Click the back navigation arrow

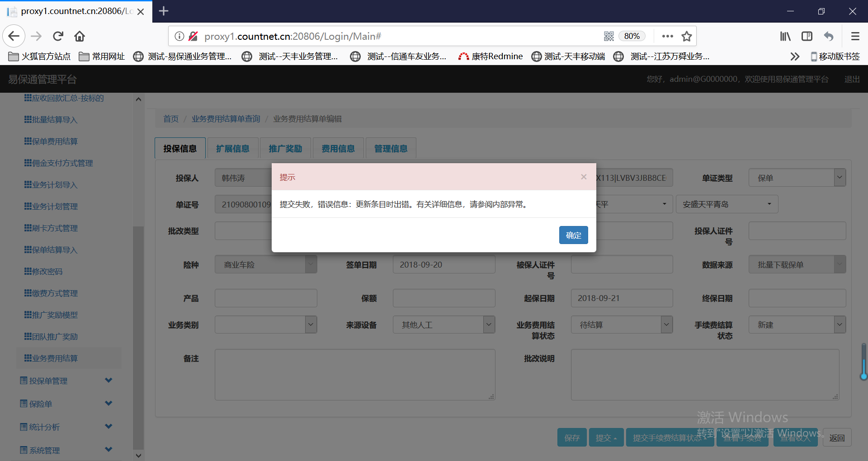(14, 36)
